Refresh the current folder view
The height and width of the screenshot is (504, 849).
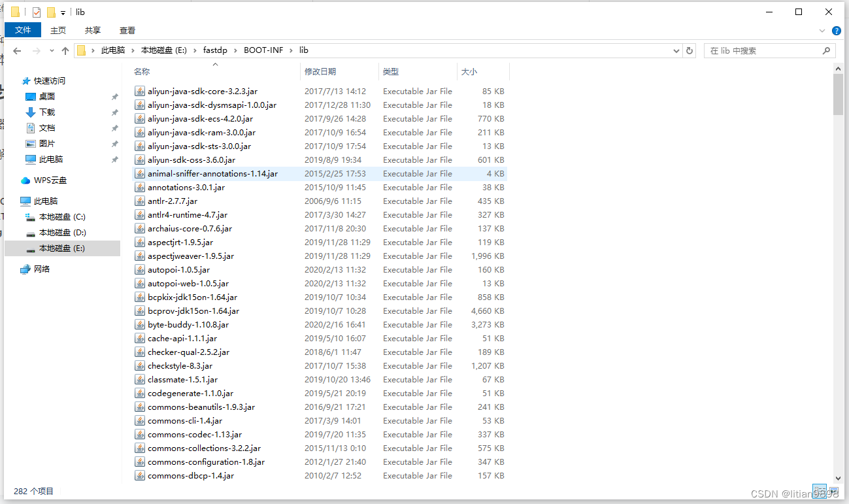pos(690,50)
